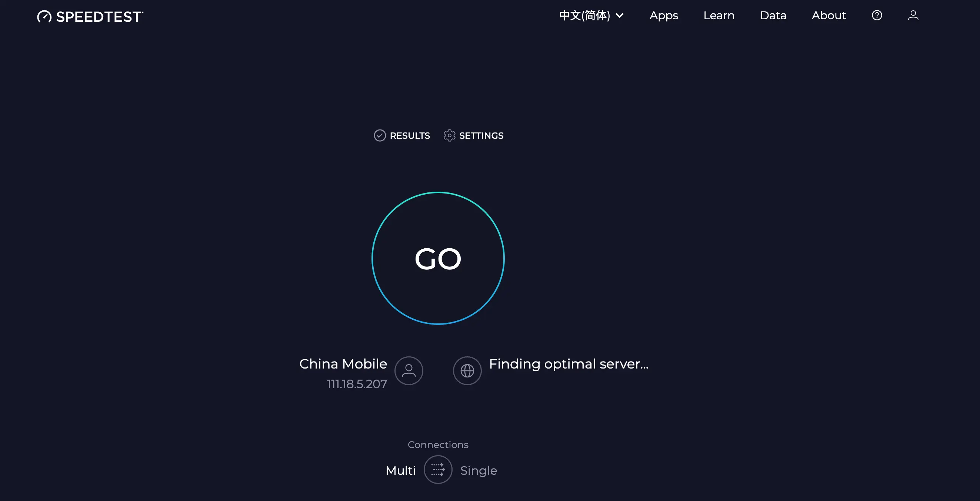Click the ISP user circle icon
This screenshot has height=501, width=980.
click(409, 371)
